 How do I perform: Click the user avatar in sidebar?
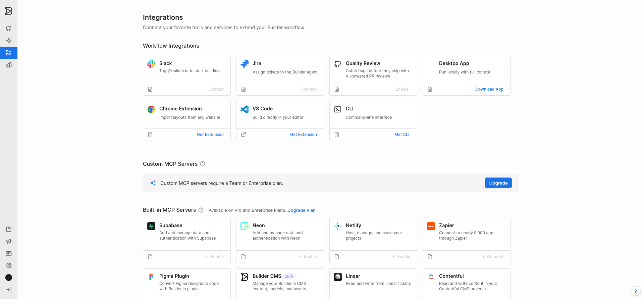click(x=9, y=278)
